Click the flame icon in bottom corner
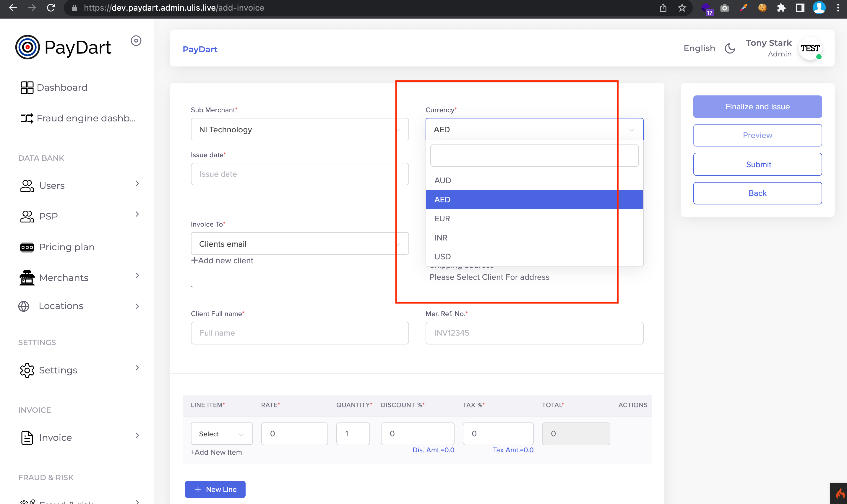 point(840,494)
